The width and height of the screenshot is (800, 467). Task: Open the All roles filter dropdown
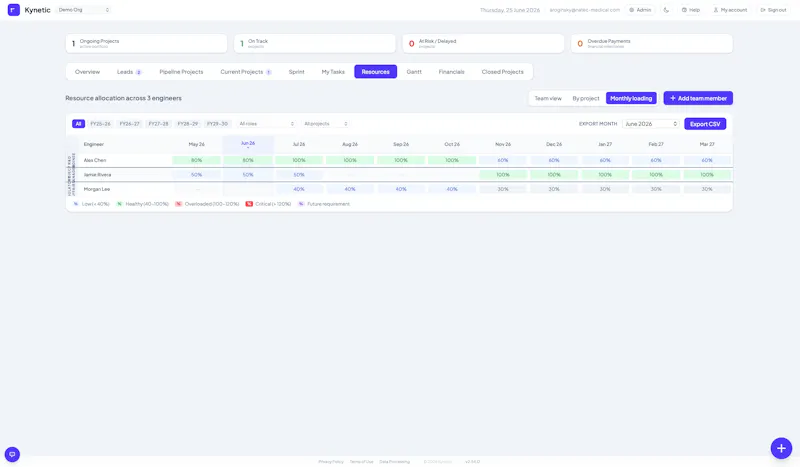pyautogui.click(x=266, y=124)
